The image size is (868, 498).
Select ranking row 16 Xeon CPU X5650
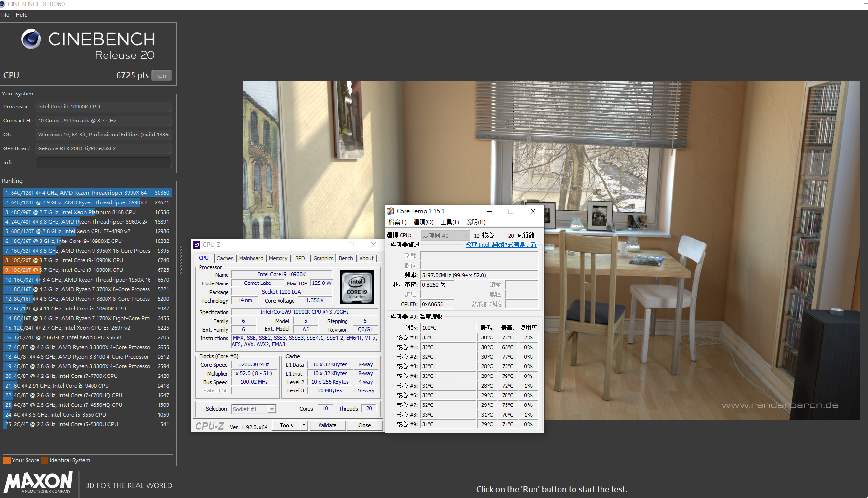[x=88, y=337]
